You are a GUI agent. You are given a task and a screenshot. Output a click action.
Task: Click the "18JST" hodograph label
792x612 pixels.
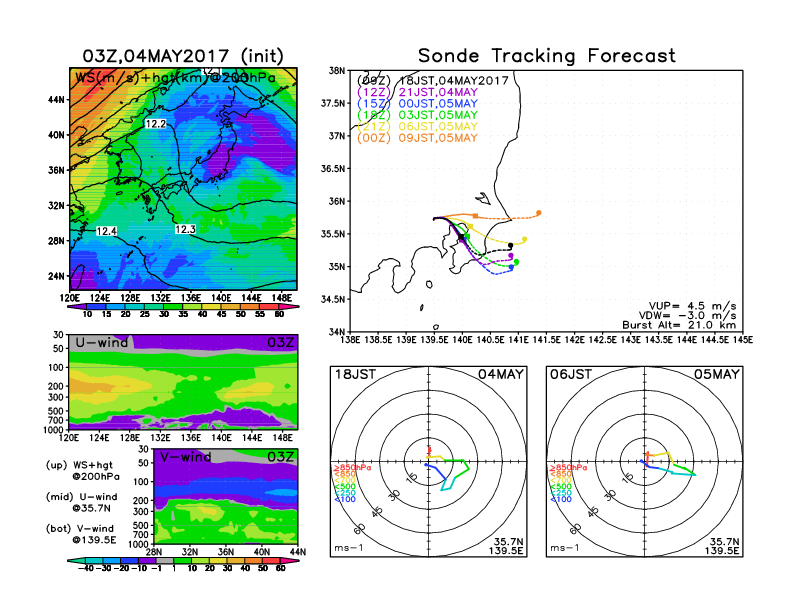[355, 375]
